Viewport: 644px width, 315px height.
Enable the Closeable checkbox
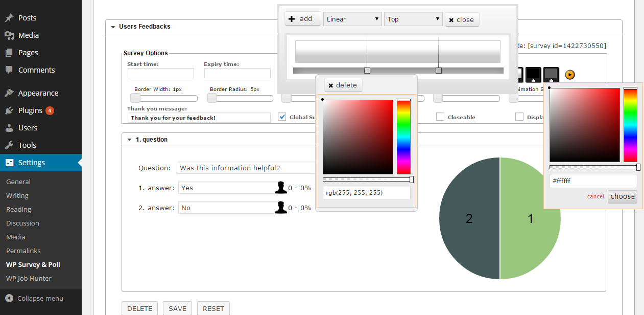pyautogui.click(x=440, y=117)
